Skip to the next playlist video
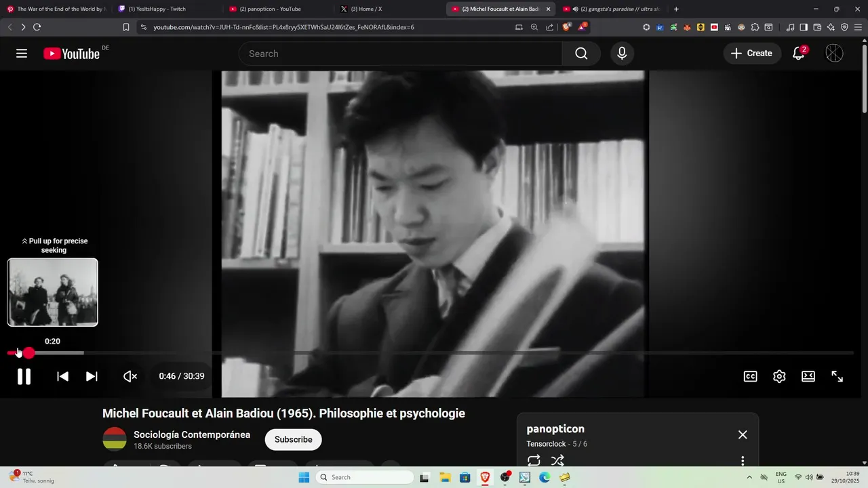Screen dimensions: 868x488 [x=92, y=376]
